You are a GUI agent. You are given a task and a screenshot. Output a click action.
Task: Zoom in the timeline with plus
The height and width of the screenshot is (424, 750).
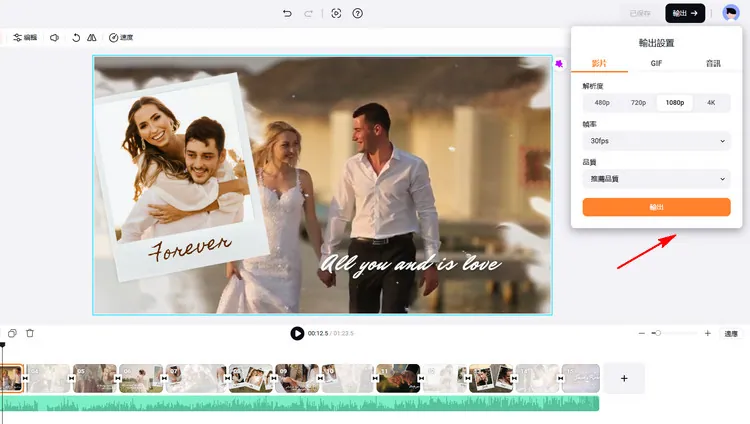tap(707, 333)
